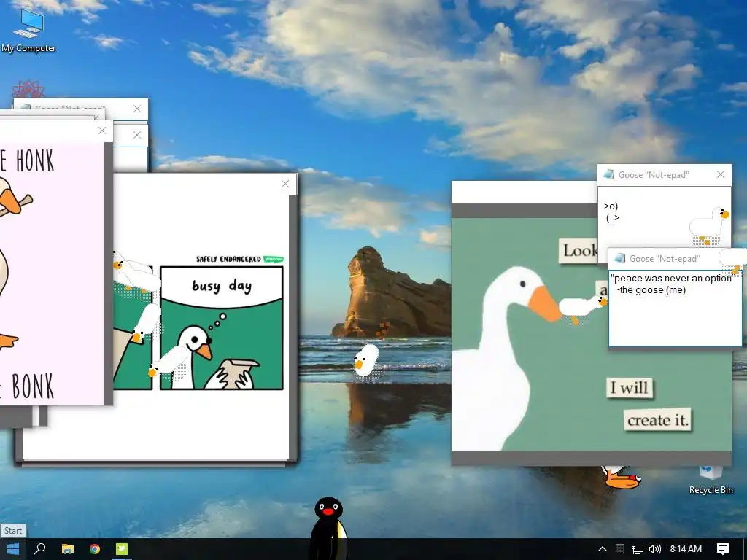Open the Action Center notification icon
This screenshot has width=747, height=560.
[x=723, y=549]
